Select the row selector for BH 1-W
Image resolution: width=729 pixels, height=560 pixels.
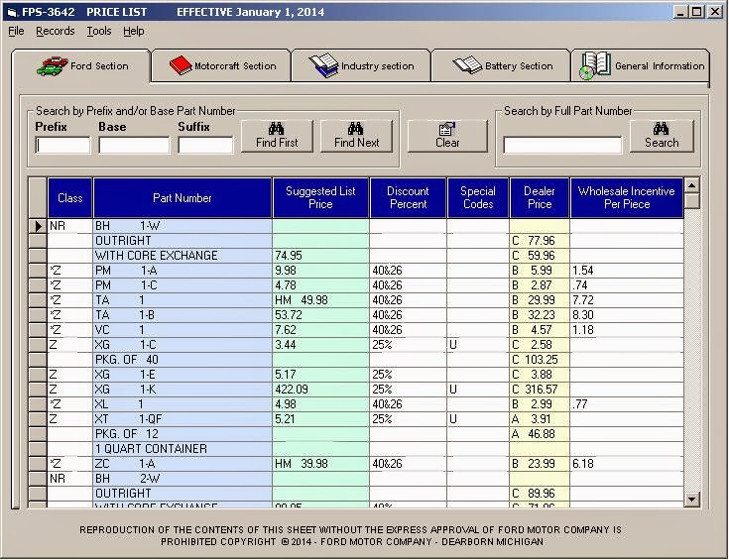click(x=38, y=226)
